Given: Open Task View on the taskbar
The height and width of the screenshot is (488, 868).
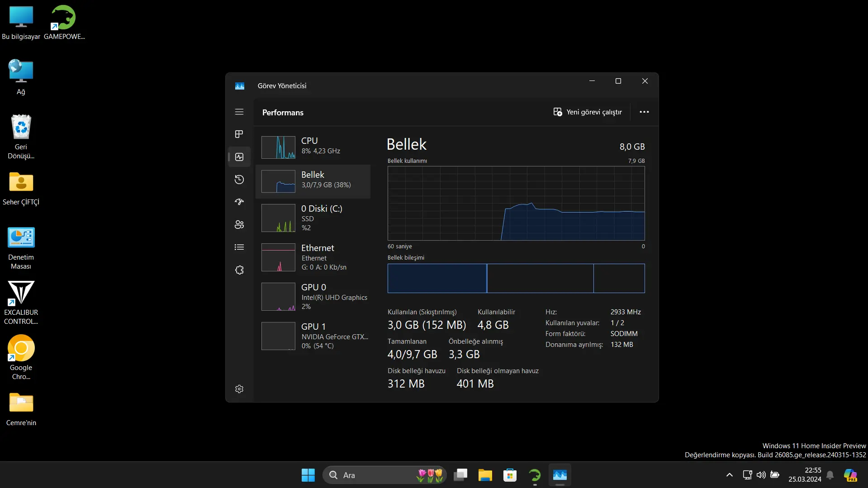Looking at the screenshot, I should point(460,475).
